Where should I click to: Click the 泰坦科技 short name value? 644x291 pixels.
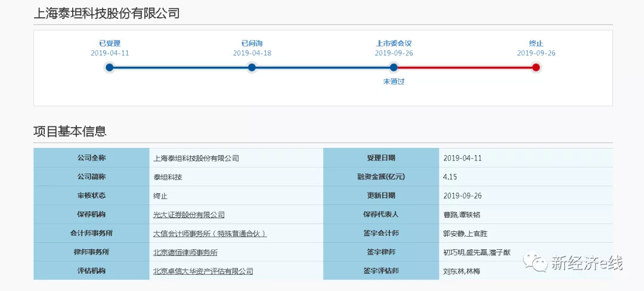[x=167, y=177]
